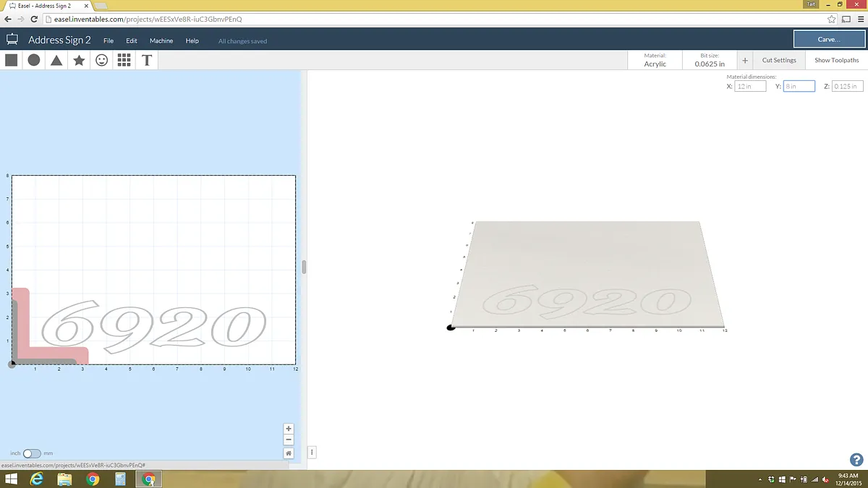Open the Material Acrylic dropdown
Screen dimensions: 868x488
tap(655, 60)
